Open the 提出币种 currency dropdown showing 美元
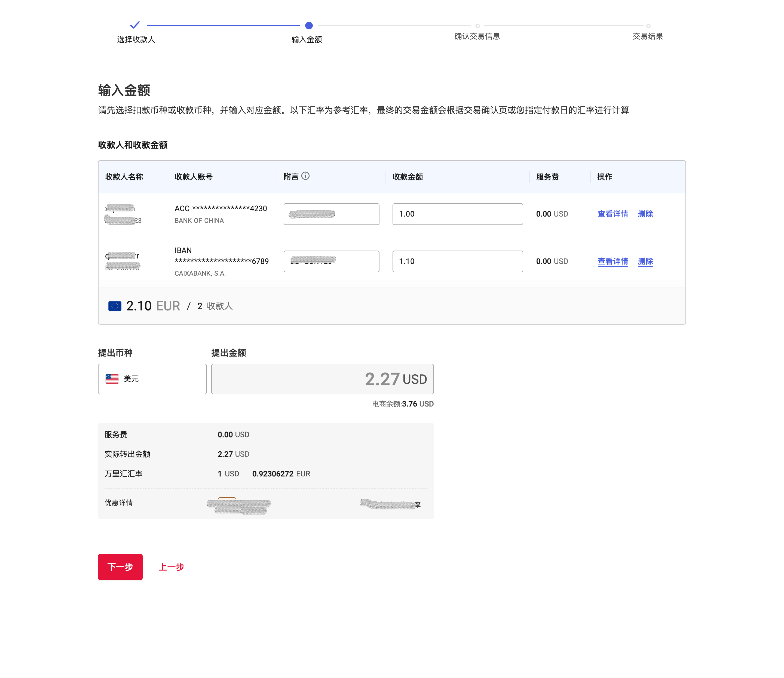Screen dimensions: 784x678 point(152,378)
